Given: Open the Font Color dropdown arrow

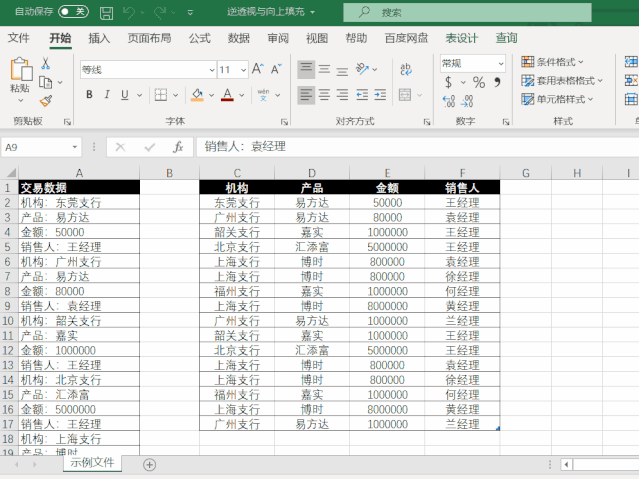Looking at the screenshot, I should coord(242,95).
